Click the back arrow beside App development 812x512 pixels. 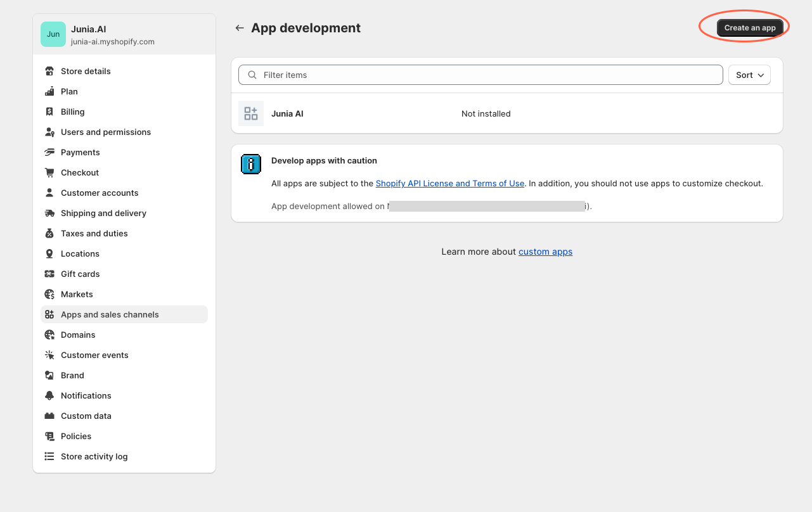pyautogui.click(x=239, y=28)
